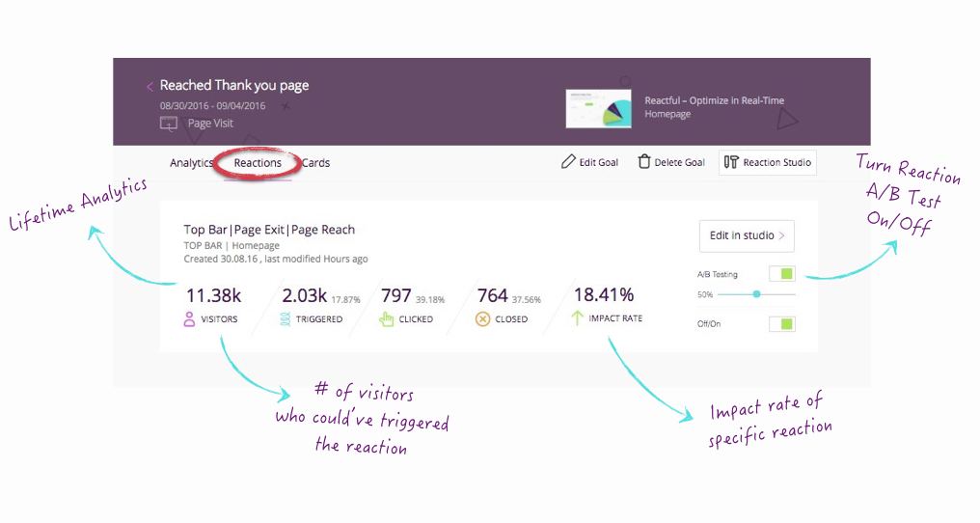This screenshot has height=523, width=980.
Task: Click the back chevron beside Reached Thank you page
Action: (150, 87)
